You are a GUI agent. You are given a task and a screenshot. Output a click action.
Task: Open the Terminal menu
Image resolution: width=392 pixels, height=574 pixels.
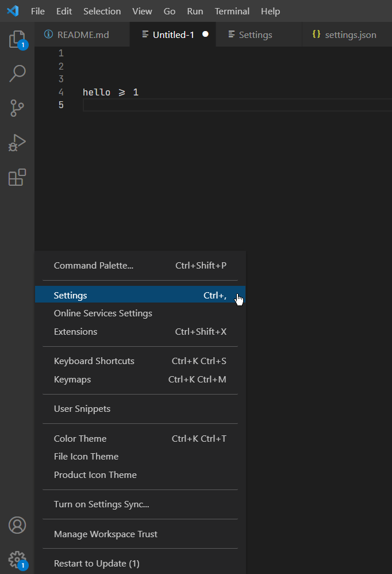coord(232,11)
